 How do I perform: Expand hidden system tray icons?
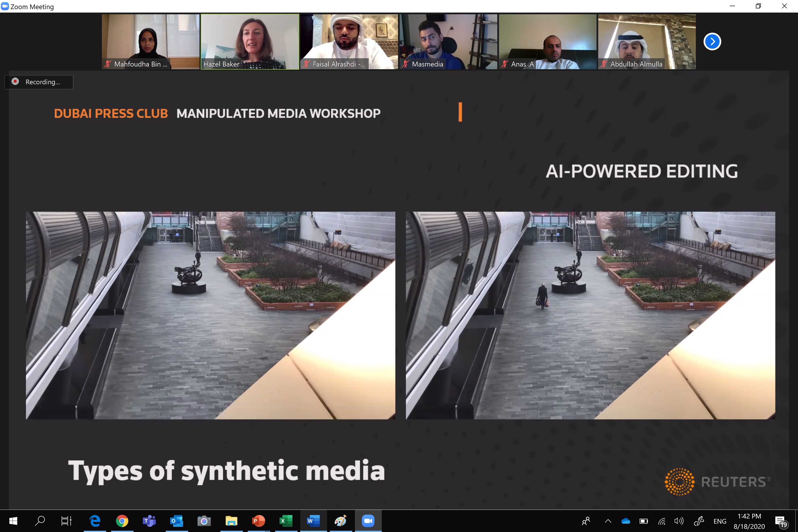coord(608,521)
